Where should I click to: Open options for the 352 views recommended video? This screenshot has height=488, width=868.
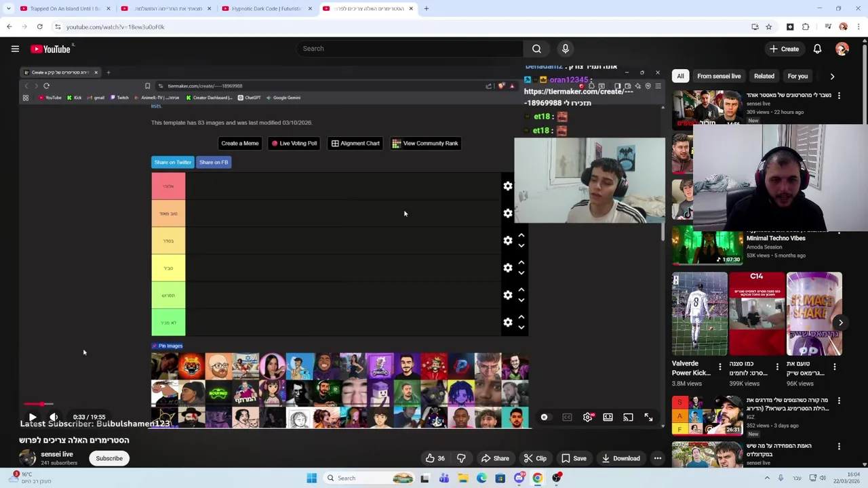coord(839,401)
